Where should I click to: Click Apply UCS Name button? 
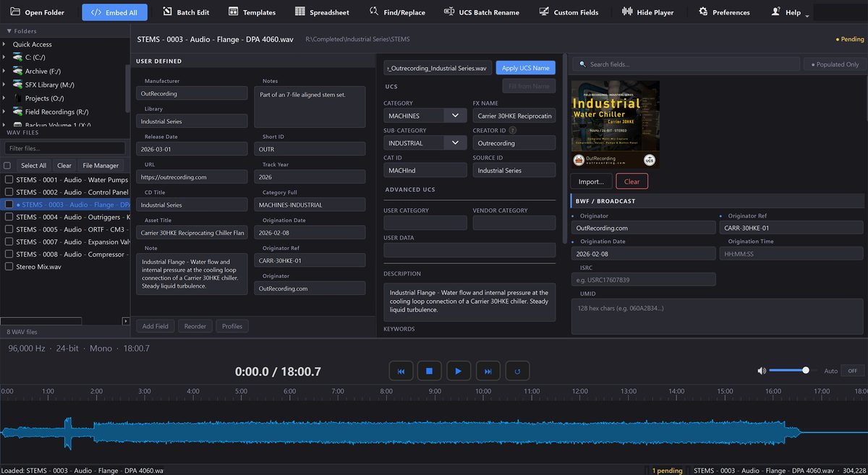(526, 68)
